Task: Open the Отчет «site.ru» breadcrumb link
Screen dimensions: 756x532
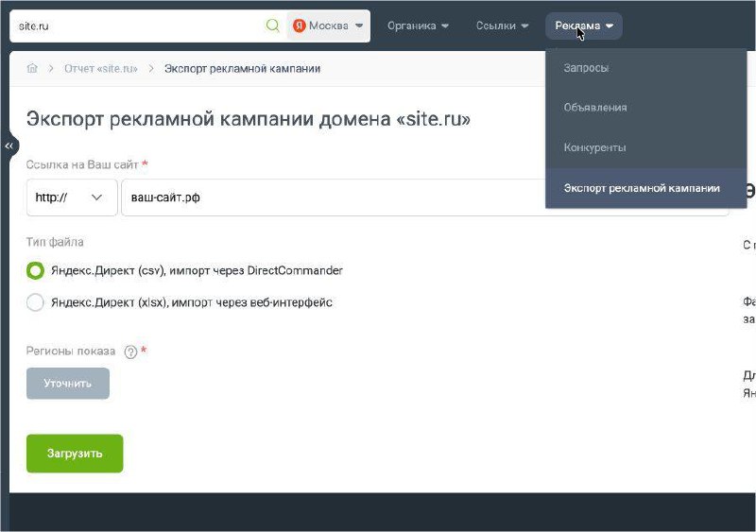Action: point(100,69)
